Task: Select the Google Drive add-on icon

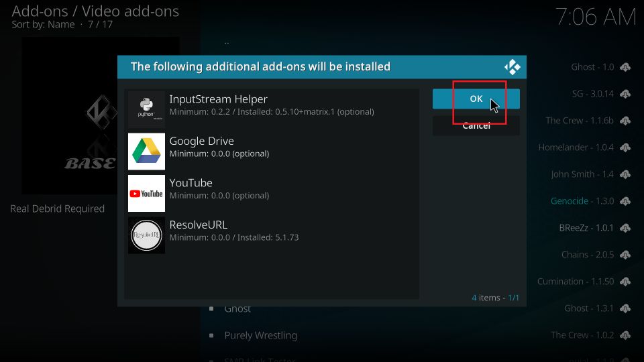Action: (146, 151)
